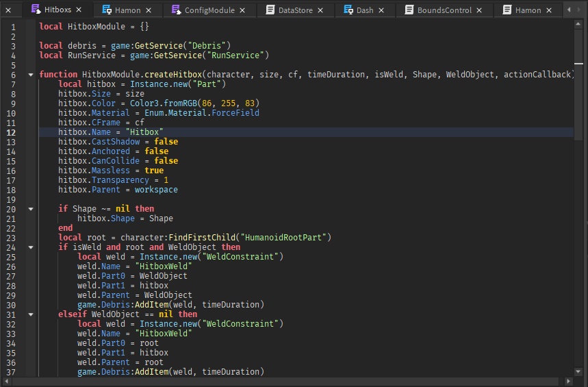Viewport: 588px width, 387px height.
Task: Collapse the 'if isWeld and root' block
Action: tap(31, 247)
